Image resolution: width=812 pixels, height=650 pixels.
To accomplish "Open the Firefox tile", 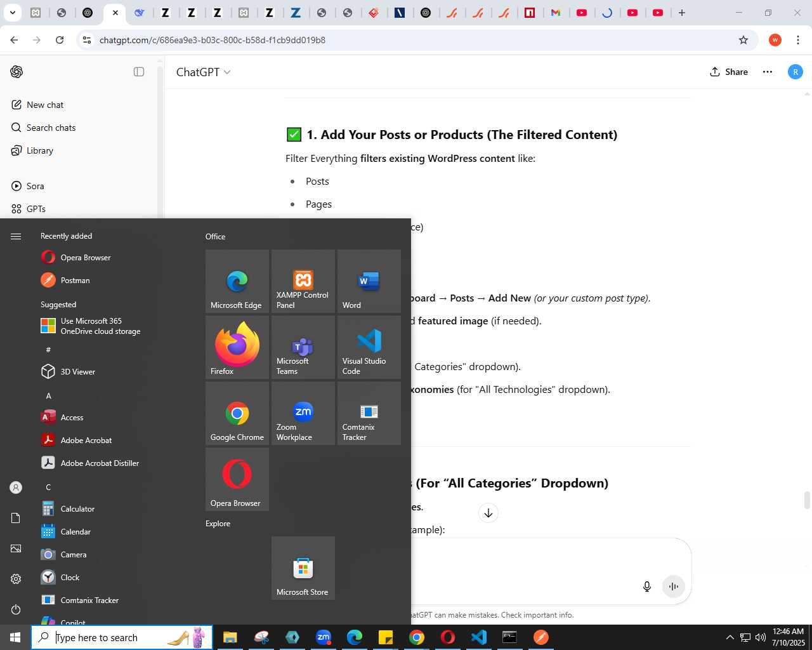I will 237,347.
